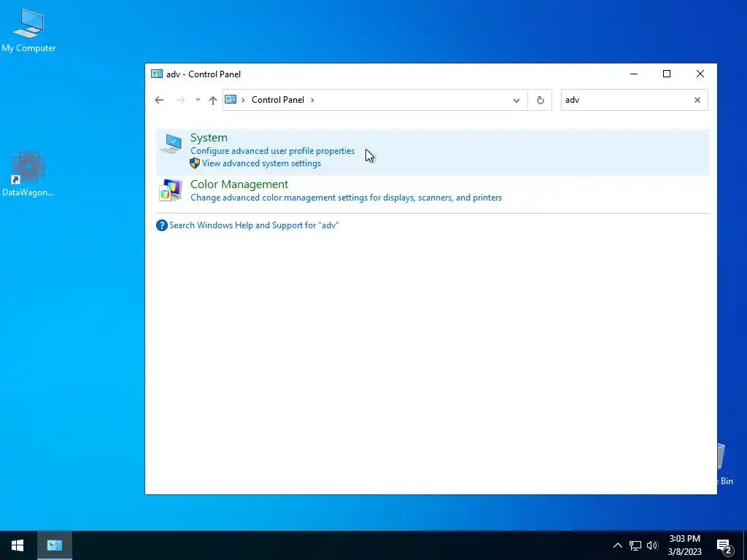Click the Control Panel icon in address bar
The width and height of the screenshot is (747, 560).
coord(231,99)
